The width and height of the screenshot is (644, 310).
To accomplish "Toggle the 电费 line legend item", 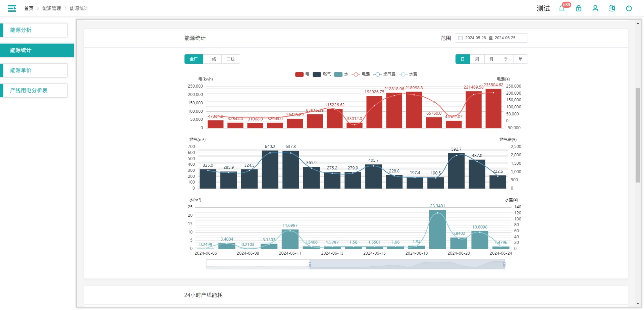I will [361, 74].
